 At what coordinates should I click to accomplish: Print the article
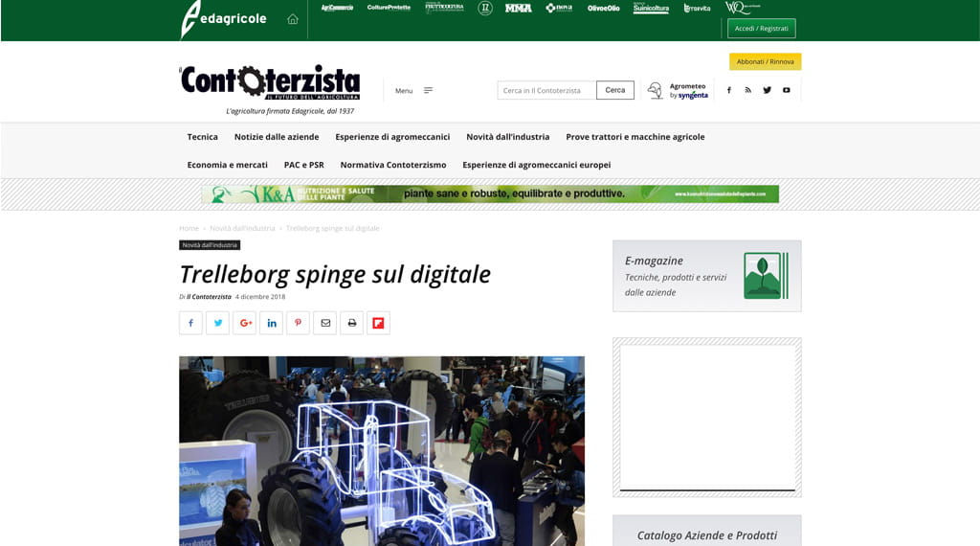[x=351, y=323]
